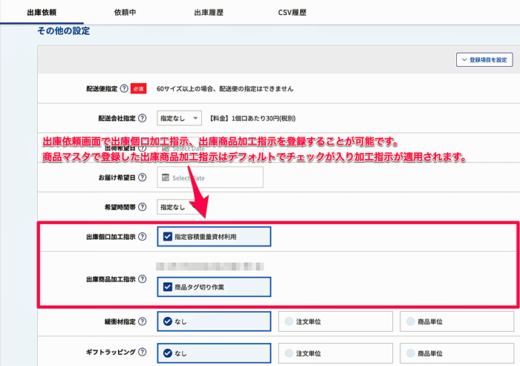Screen dimensions: 520x366
Task: Switch to the 出庫履歴 tab
Action: [209, 12]
